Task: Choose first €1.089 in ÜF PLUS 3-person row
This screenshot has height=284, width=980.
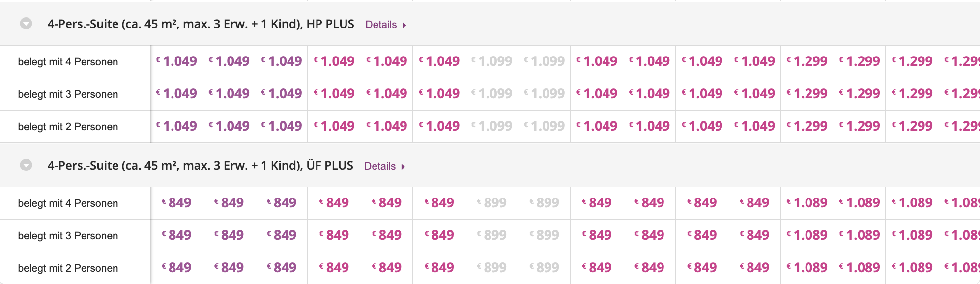Action: (x=807, y=235)
